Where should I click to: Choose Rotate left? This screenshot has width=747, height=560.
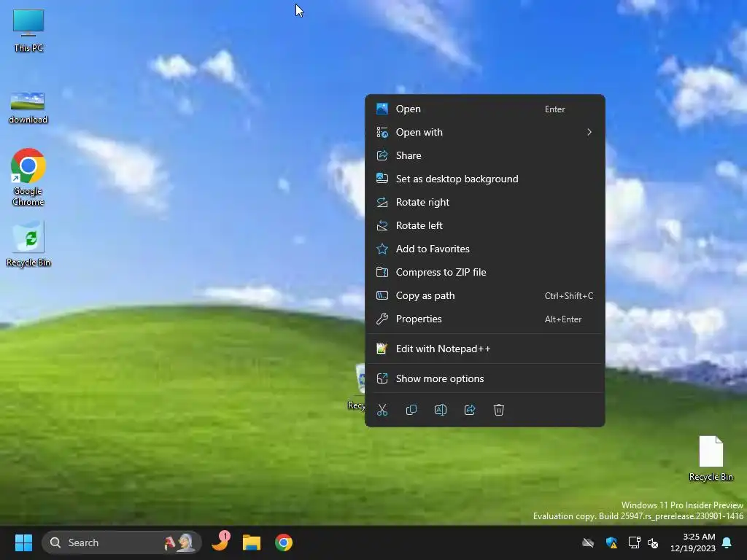click(x=485, y=226)
